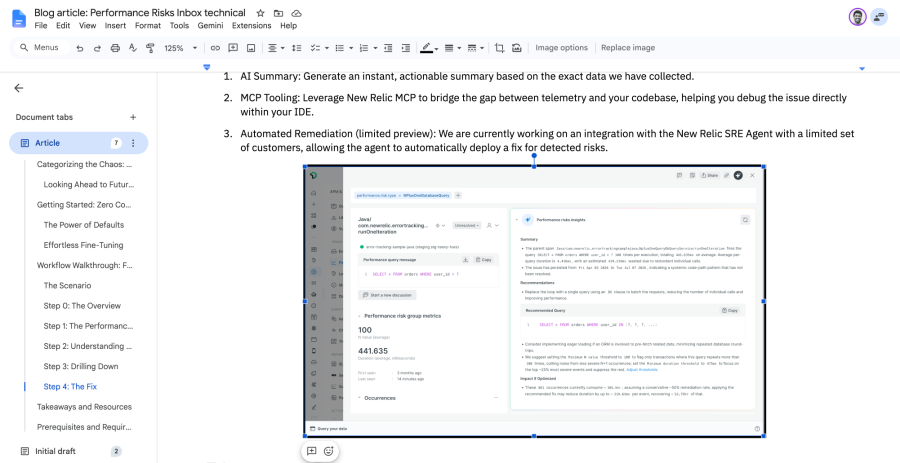Click the reset image icon
The image size is (900, 463).
pyautogui.click(x=517, y=48)
